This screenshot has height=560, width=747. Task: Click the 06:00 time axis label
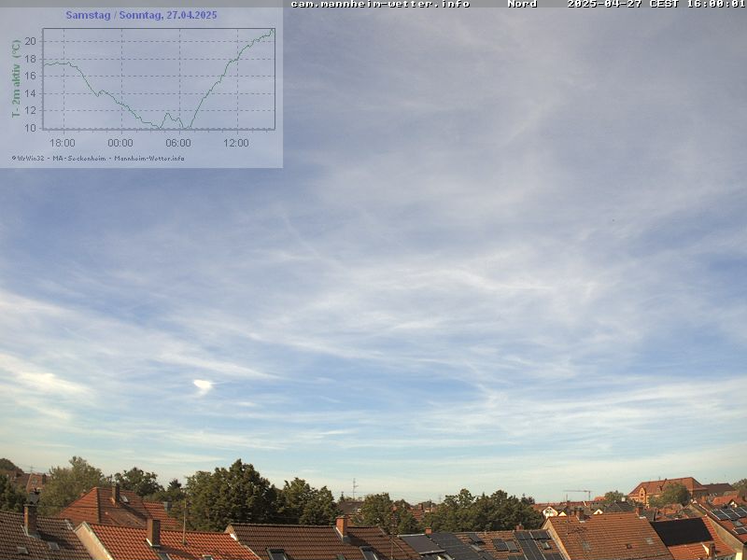click(178, 143)
